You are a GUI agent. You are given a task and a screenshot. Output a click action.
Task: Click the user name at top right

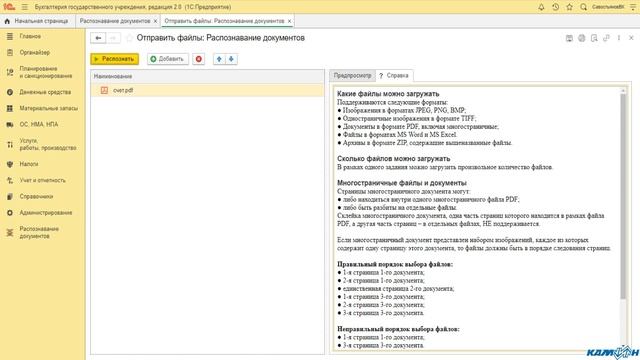(608, 7)
